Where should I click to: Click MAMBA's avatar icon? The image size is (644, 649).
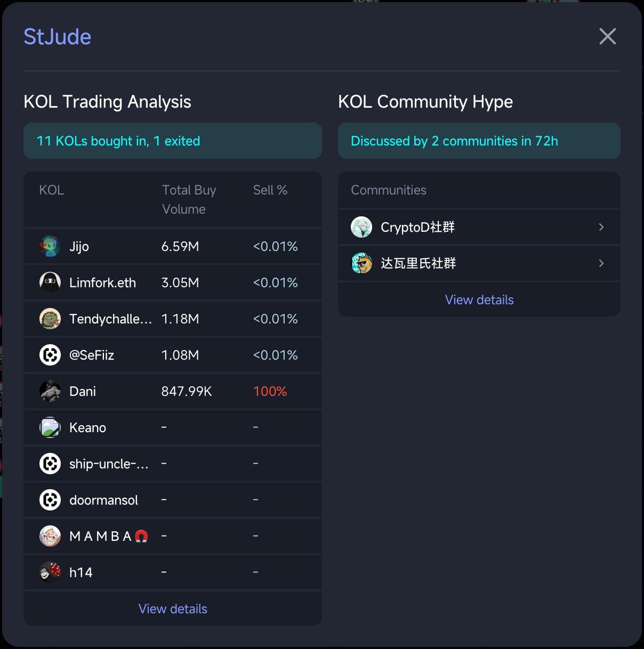pyautogui.click(x=50, y=536)
